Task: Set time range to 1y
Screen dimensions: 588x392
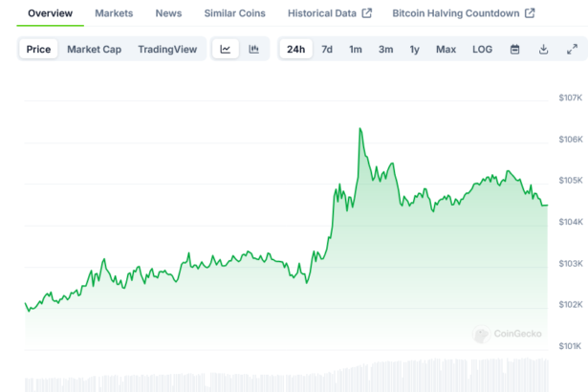Action: click(414, 49)
